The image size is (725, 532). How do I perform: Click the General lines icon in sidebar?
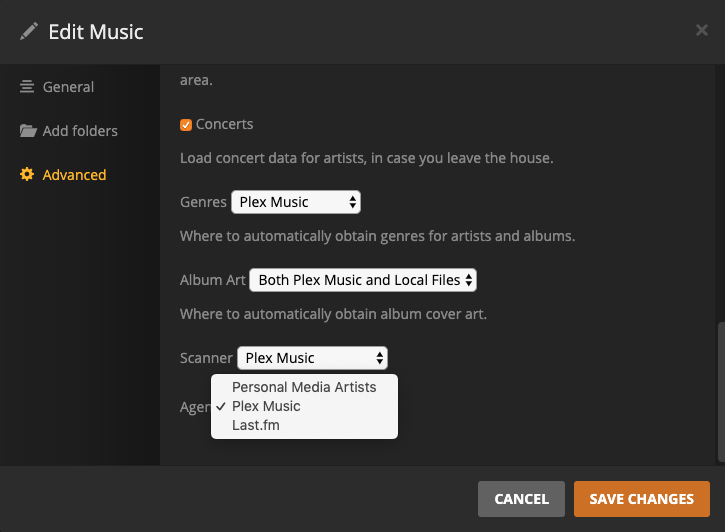point(27,87)
